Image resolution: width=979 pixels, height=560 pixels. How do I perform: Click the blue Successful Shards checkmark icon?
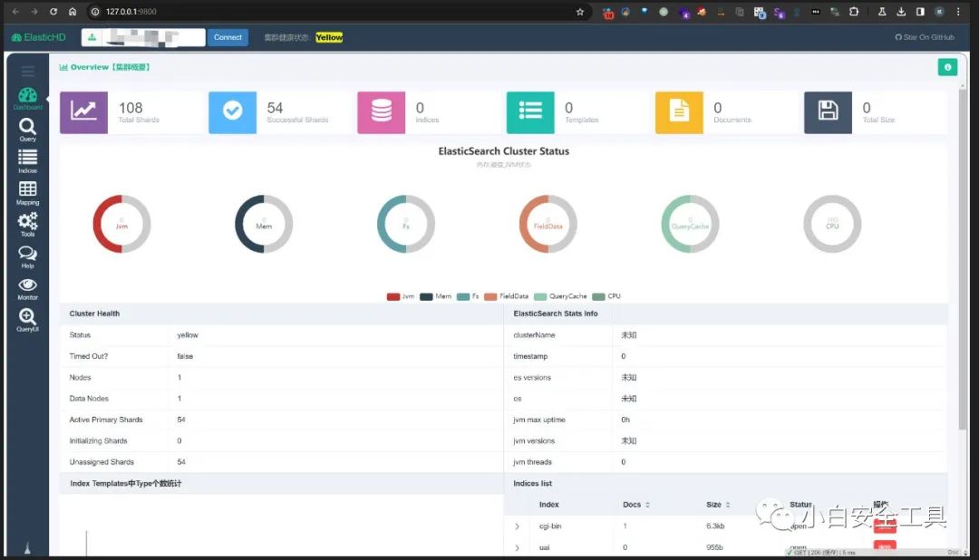click(232, 112)
